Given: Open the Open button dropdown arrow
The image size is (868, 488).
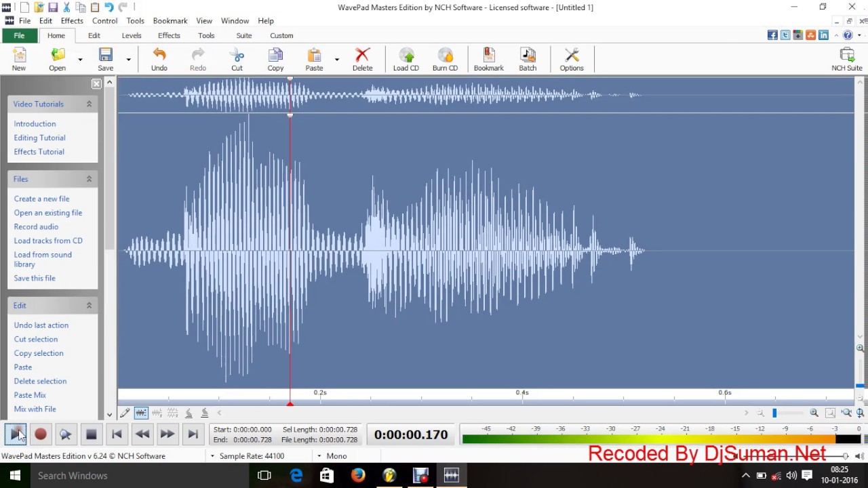Looking at the screenshot, I should pyautogui.click(x=80, y=60).
